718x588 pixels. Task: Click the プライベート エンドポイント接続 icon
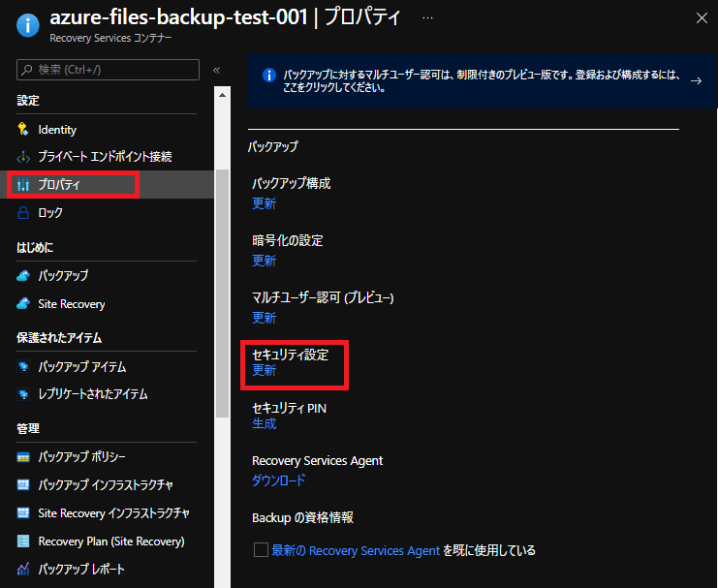tap(23, 157)
